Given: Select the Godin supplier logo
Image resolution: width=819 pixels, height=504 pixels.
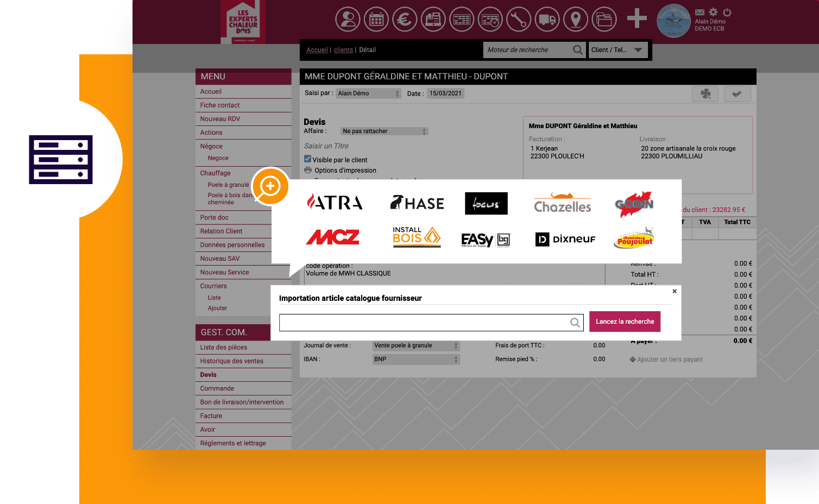Looking at the screenshot, I should 634,204.
